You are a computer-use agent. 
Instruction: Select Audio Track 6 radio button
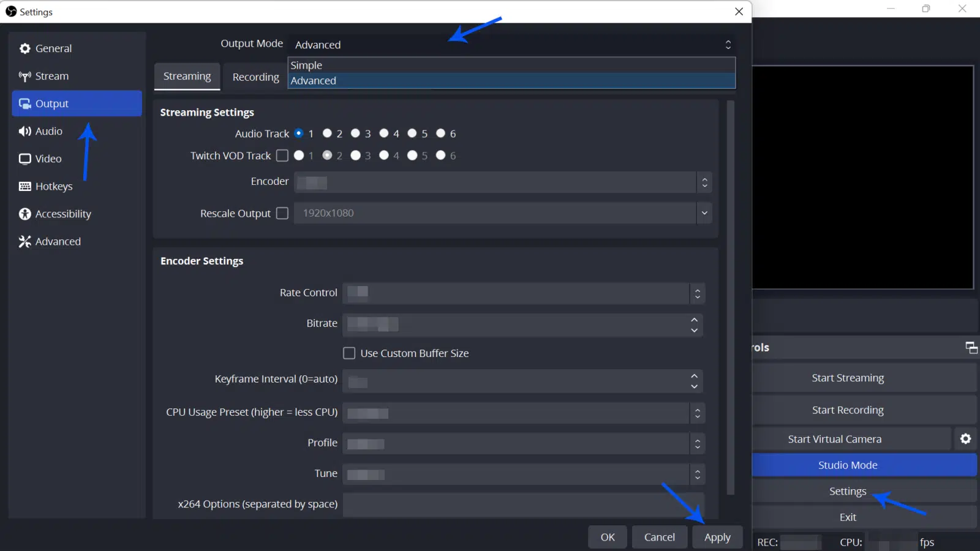440,133
